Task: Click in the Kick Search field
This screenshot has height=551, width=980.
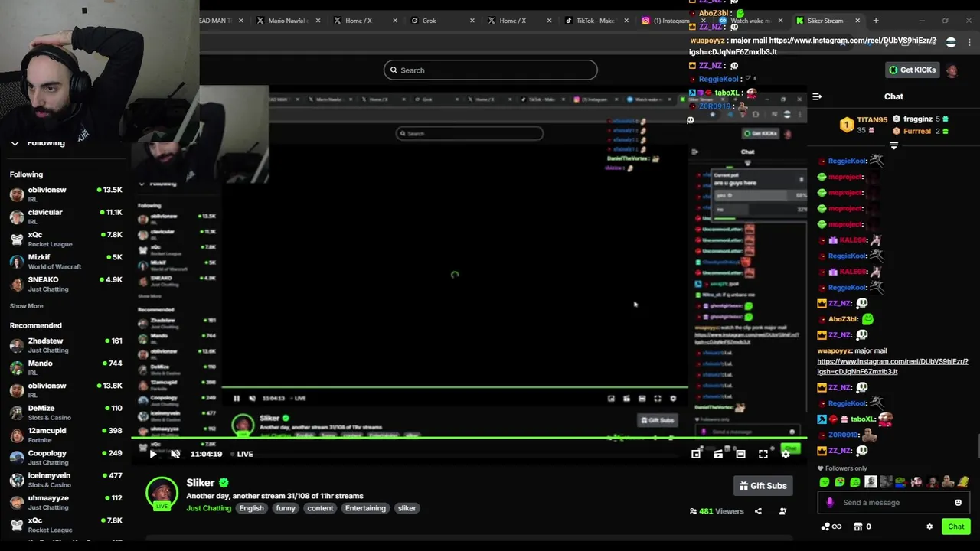Action: click(x=490, y=70)
